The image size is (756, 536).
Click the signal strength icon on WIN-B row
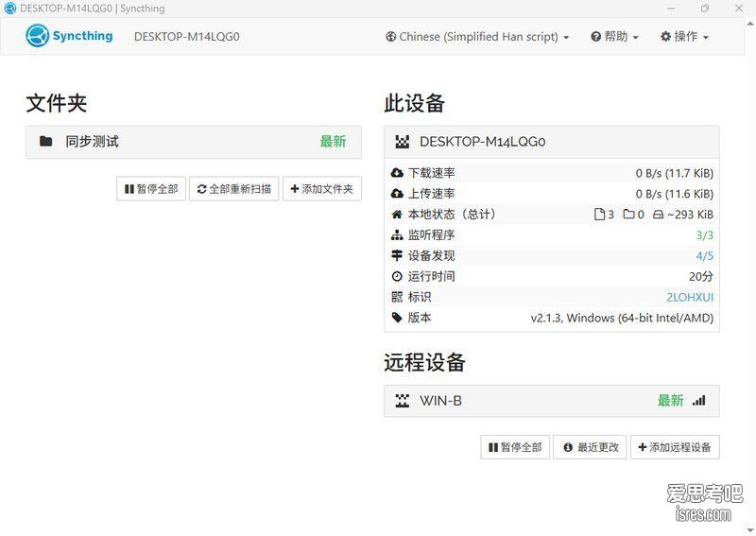[698, 401]
